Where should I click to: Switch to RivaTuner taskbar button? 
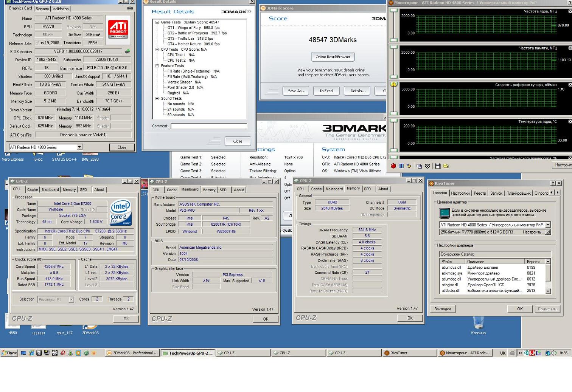(x=409, y=353)
